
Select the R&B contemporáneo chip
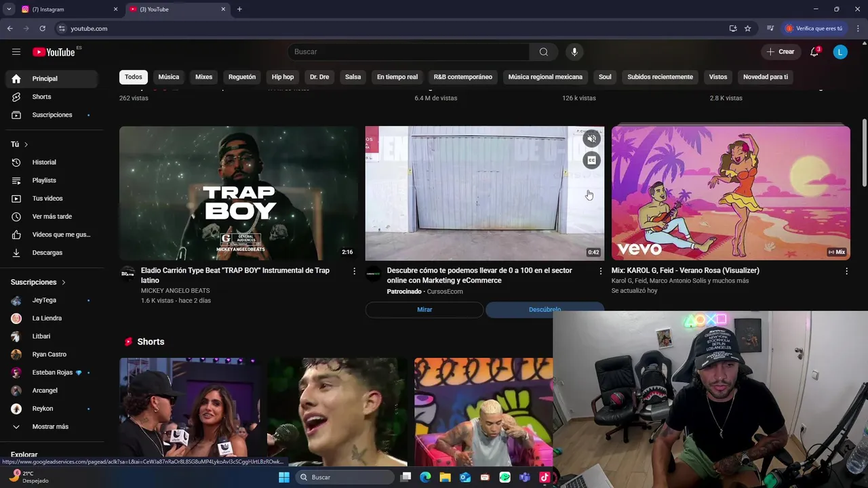tap(463, 77)
